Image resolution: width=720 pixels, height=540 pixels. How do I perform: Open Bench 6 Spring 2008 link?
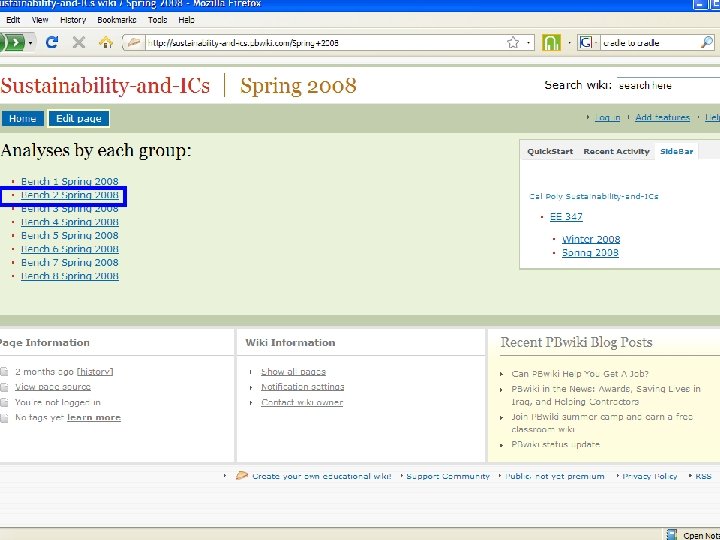point(70,249)
